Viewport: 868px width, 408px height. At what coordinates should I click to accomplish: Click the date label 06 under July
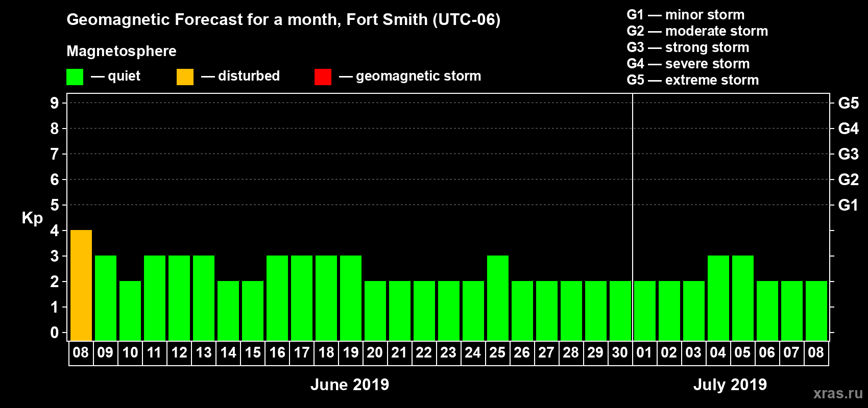(767, 352)
